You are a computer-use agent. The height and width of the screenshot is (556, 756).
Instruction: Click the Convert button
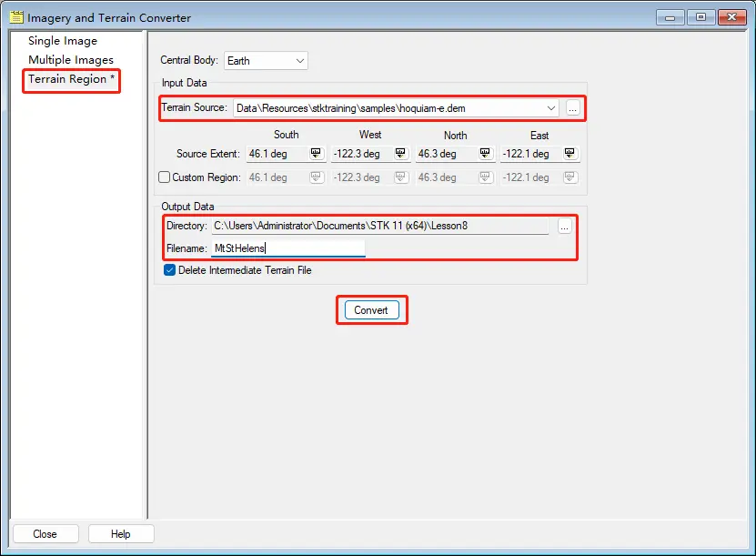click(372, 310)
